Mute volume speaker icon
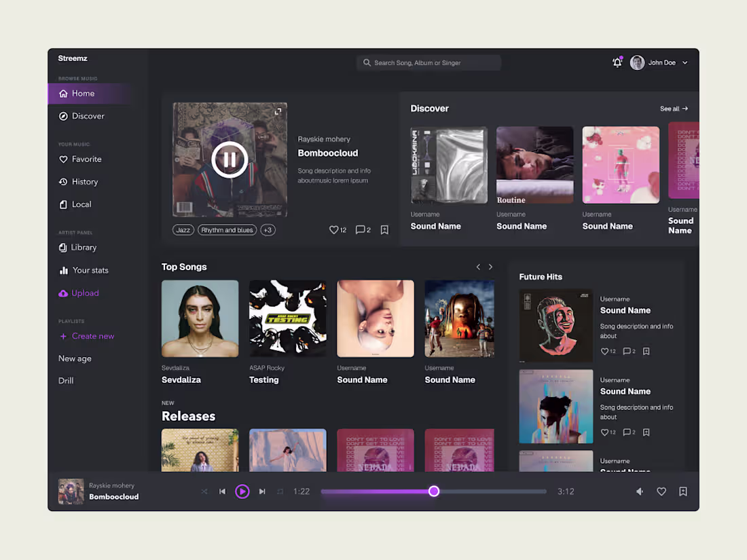The height and width of the screenshot is (560, 747). [639, 491]
